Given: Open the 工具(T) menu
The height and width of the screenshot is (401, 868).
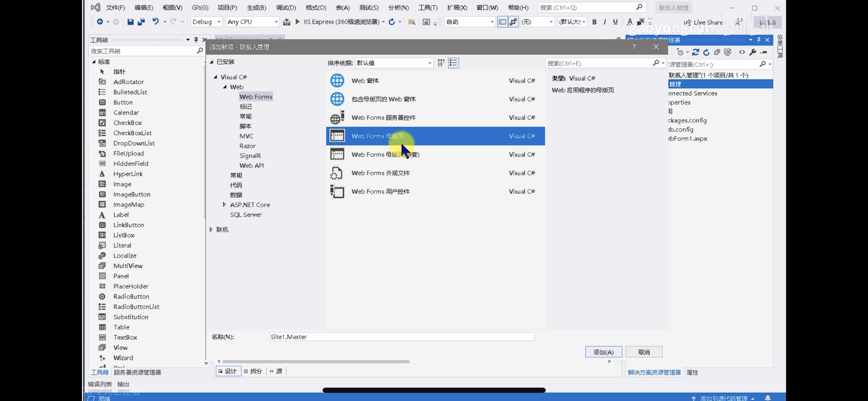Looking at the screenshot, I should coord(427,8).
